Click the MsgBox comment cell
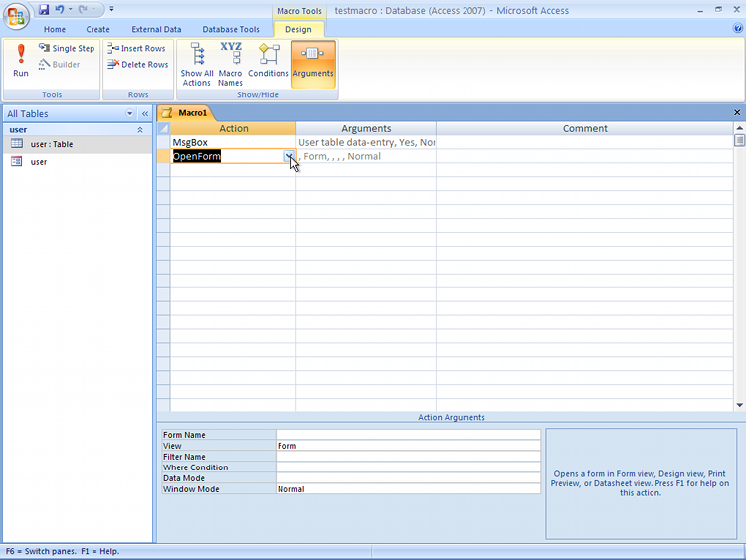The width and height of the screenshot is (746, 560). tap(585, 142)
